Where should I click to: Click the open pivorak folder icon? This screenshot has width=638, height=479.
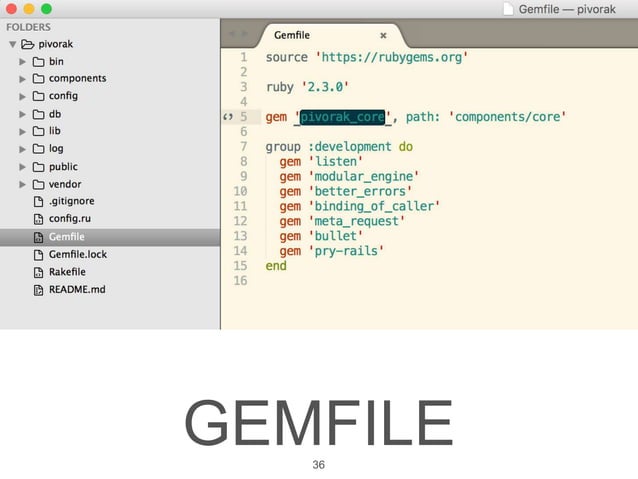pyautogui.click(x=27, y=44)
